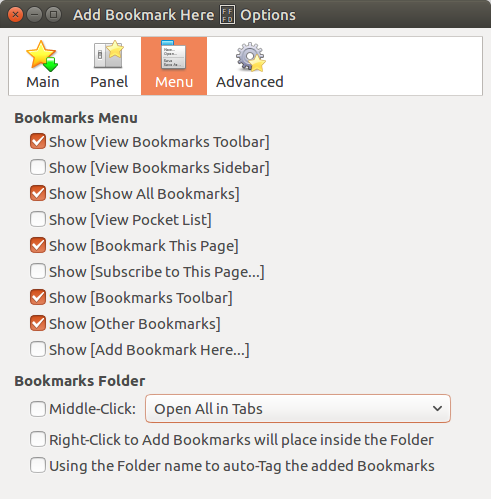This screenshot has width=491, height=499.
Task: Click the Middle-Click dropdown arrow chevron
Action: tap(437, 409)
